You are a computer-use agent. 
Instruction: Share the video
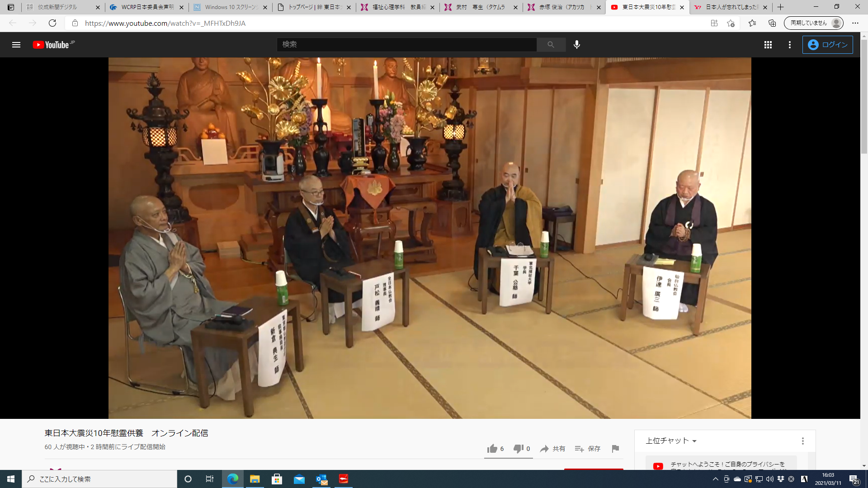(552, 449)
